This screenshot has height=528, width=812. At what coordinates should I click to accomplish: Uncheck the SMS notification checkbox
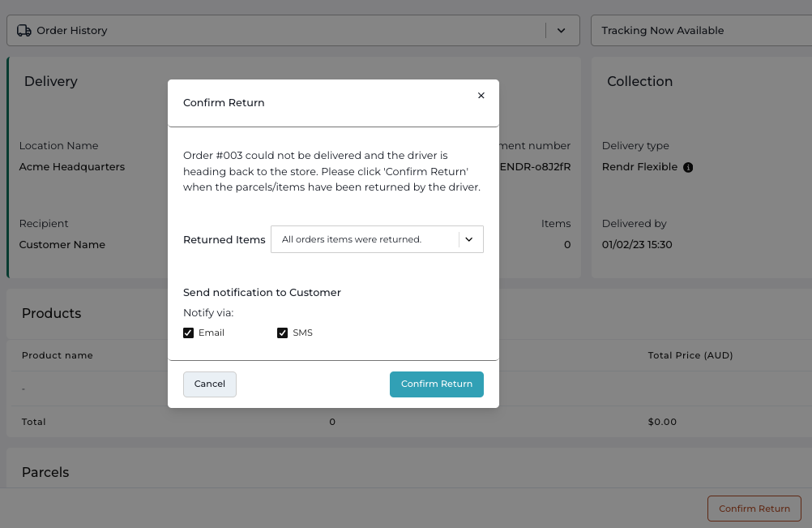click(282, 333)
